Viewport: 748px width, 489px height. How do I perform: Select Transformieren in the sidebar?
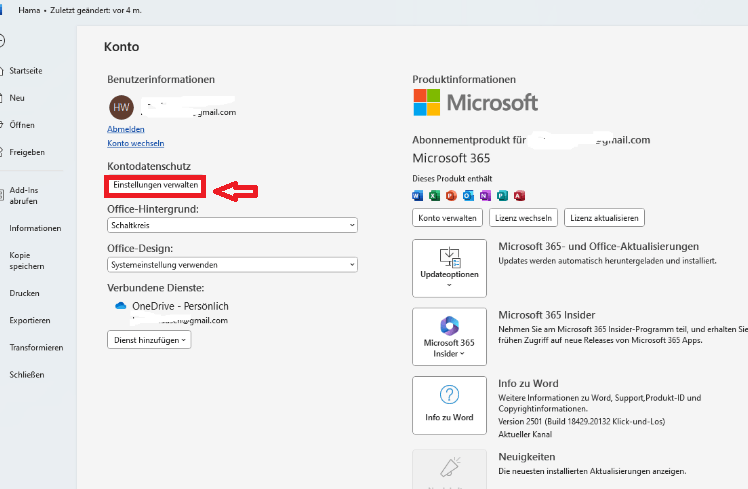click(x=36, y=348)
